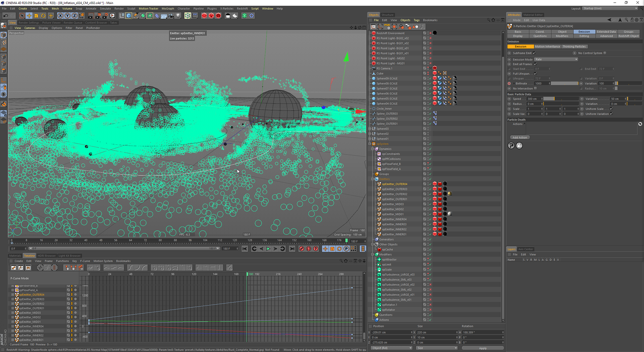Go to end of animation button

[x=292, y=249]
